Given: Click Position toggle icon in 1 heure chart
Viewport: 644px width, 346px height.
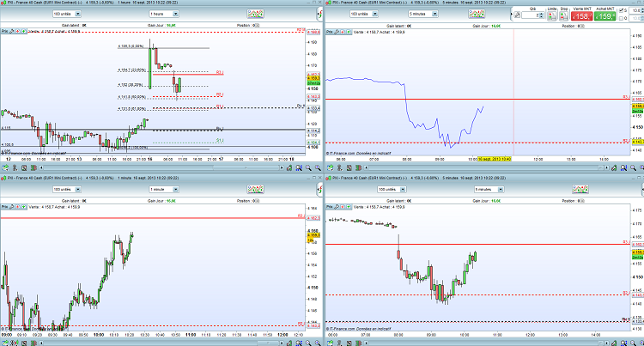Looking at the screenshot, I should coord(258,26).
